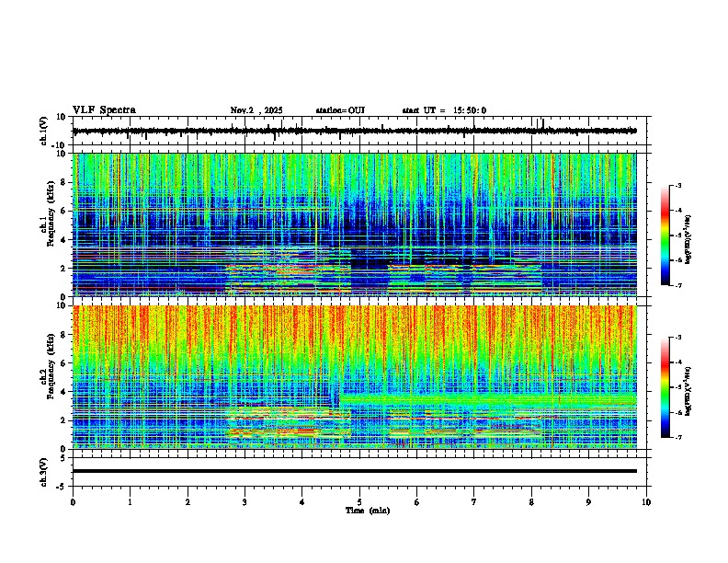
Task: Click '-7' on the ch.2 color bar scale
Action: [x=677, y=437]
